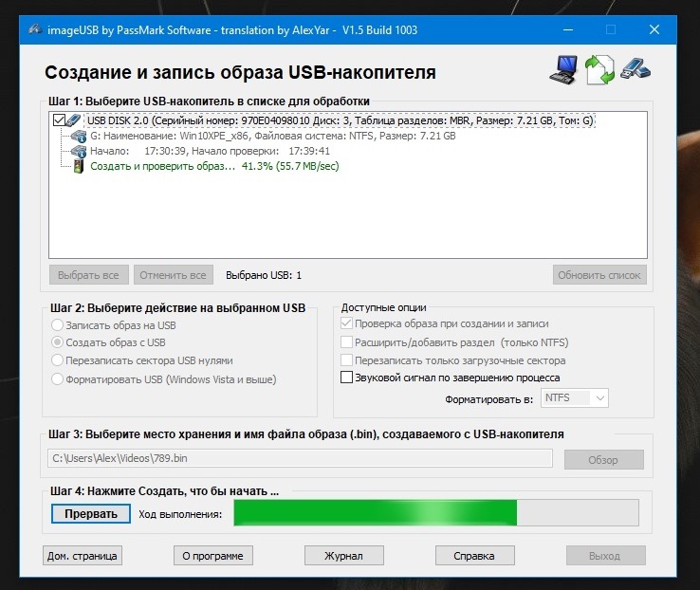
Task: Click the Выход exit button
Action: click(x=605, y=556)
